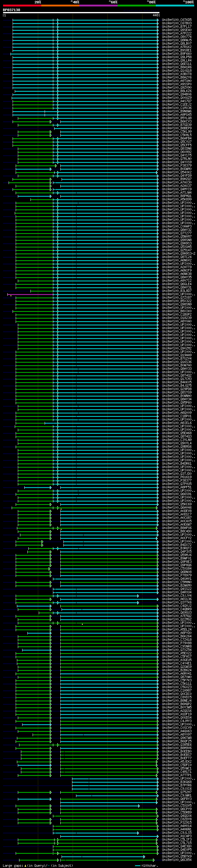The height and width of the screenshot is (868, 197).
Task: Select hit label UniRef100_P38377
Action: 177,481
